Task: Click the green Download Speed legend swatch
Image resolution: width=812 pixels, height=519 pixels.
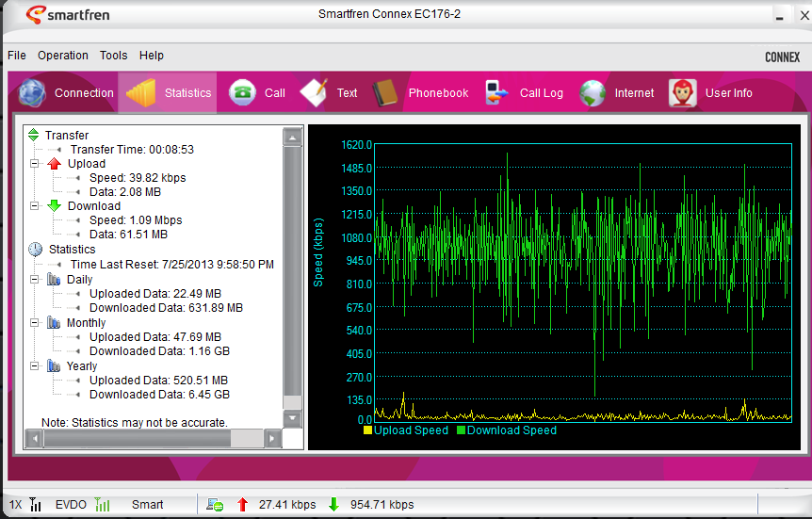Action: pos(461,430)
